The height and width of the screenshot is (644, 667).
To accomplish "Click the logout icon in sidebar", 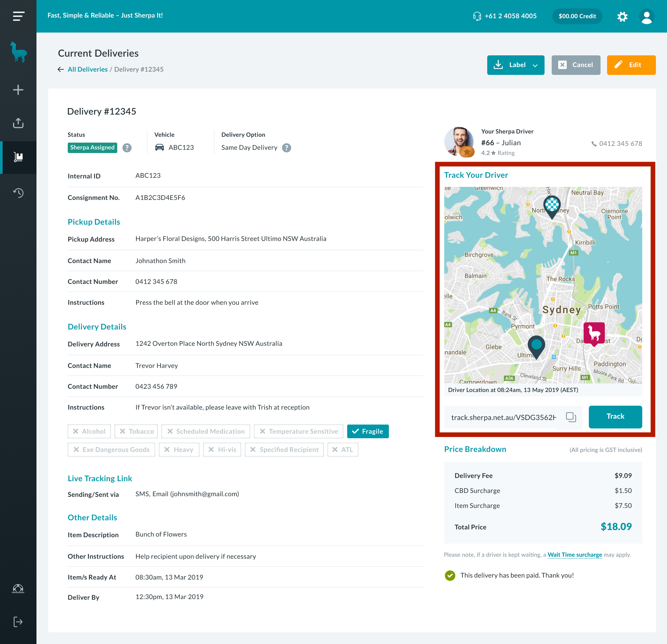I will pos(18,622).
